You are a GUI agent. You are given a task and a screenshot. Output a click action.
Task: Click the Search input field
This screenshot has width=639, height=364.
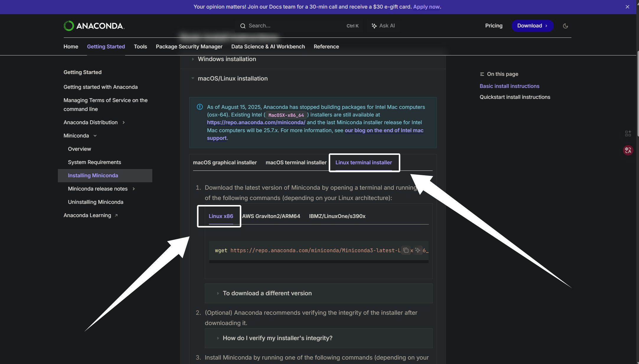pos(299,26)
